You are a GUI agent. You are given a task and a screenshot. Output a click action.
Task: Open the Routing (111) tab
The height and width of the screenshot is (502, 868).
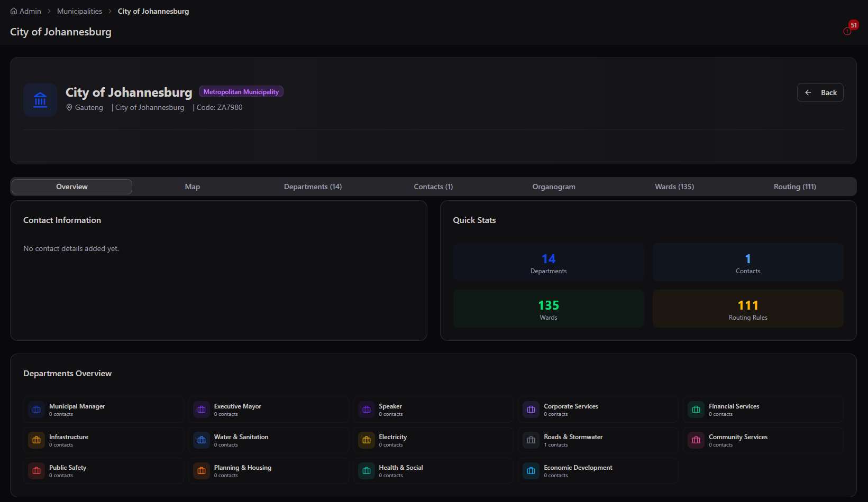795,187
